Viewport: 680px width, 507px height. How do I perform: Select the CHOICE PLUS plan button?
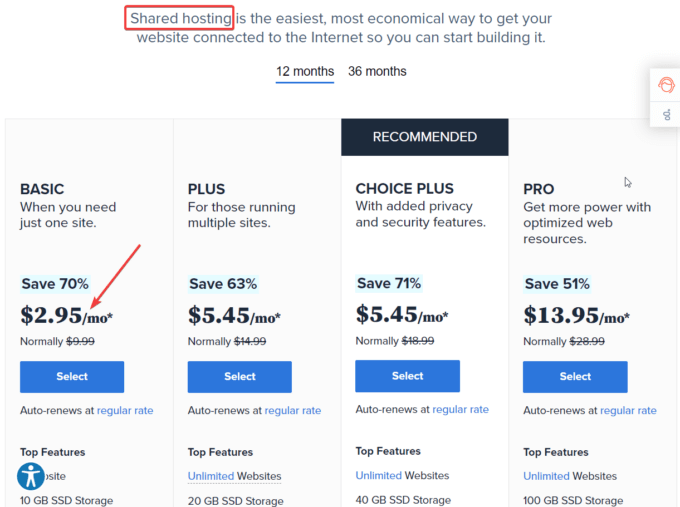(x=408, y=376)
